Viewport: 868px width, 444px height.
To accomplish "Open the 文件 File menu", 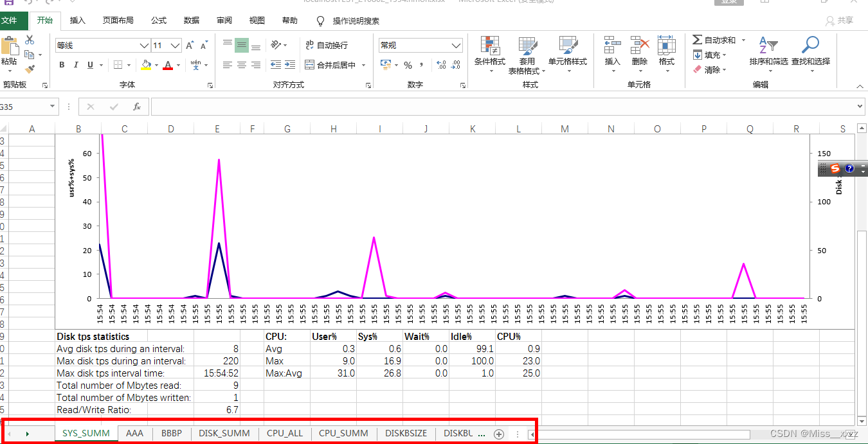I will pyautogui.click(x=10, y=21).
